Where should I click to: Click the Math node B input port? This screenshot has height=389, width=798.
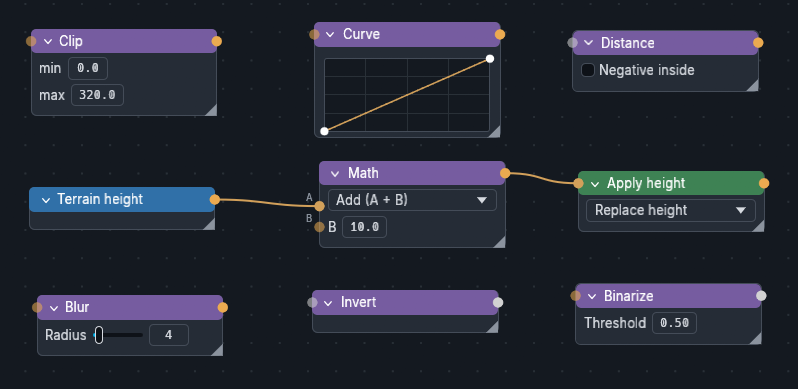coord(319,227)
